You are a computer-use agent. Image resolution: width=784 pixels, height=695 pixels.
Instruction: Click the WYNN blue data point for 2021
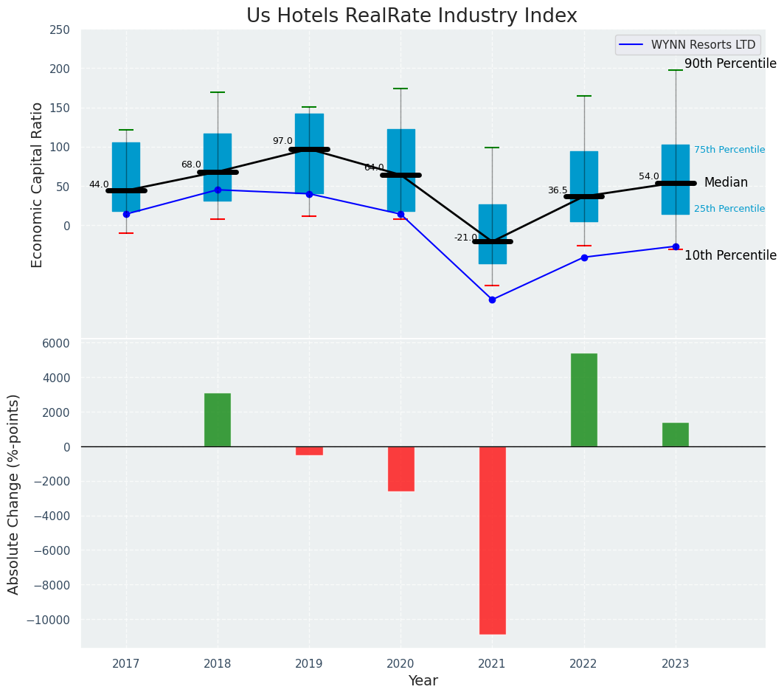[x=492, y=300]
